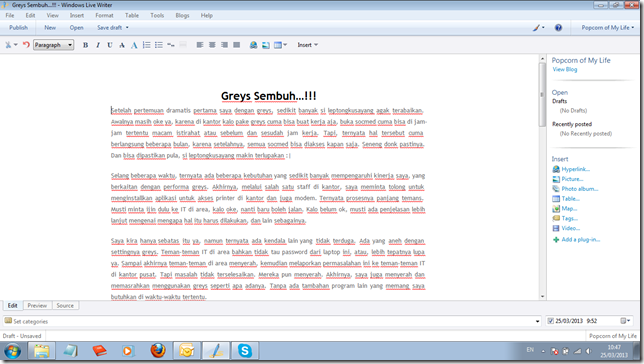Image resolution: width=644 pixels, height=364 pixels.
Task: Open the Format menu
Action: click(104, 15)
